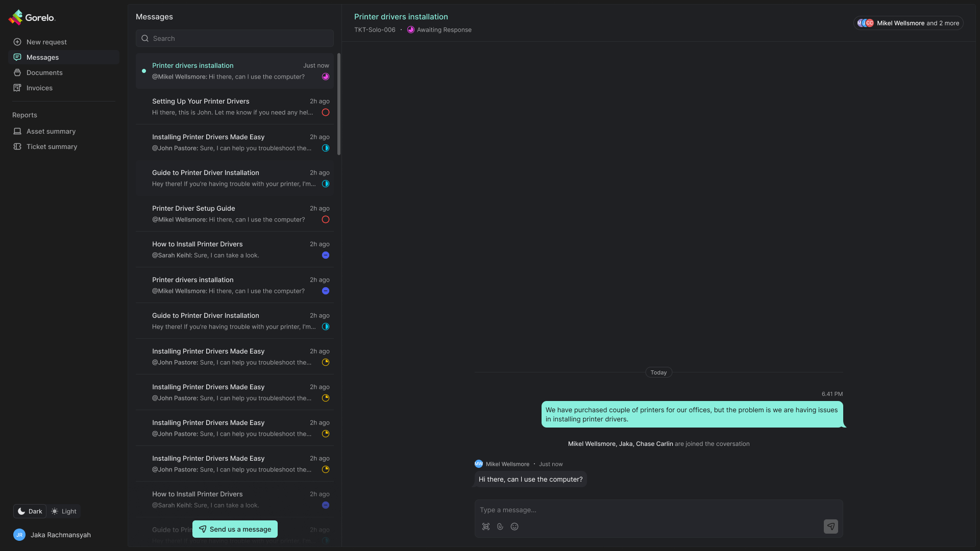The height and width of the screenshot is (551, 980).
Task: Click the pink status icon on the 'Just now' message
Action: tap(326, 77)
